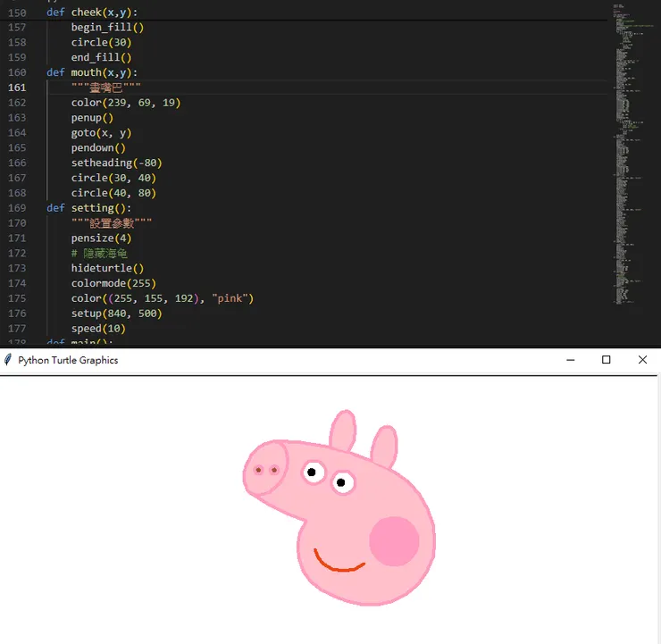Viewport: 661px width, 644px height.
Task: Click the 'pendown()' code line
Action: 98,148
